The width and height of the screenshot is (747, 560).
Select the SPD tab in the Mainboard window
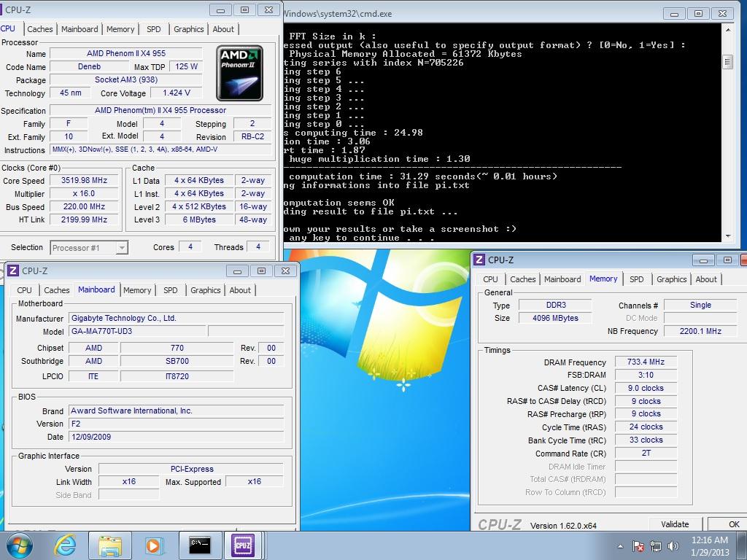tap(170, 290)
